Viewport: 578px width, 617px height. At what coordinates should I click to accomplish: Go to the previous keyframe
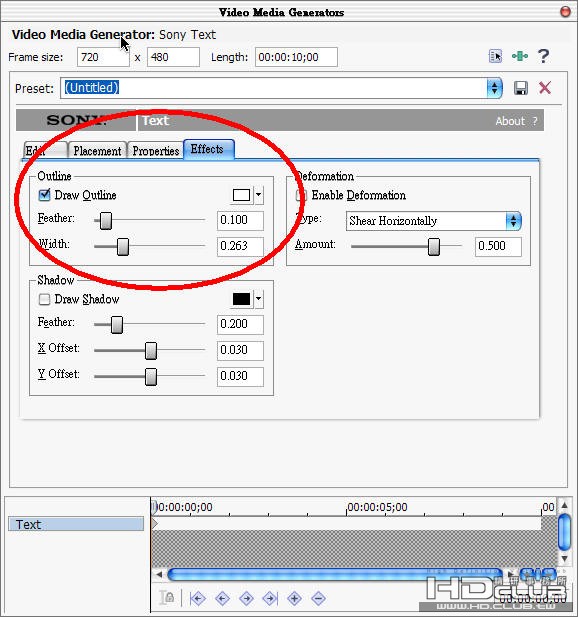click(x=222, y=598)
